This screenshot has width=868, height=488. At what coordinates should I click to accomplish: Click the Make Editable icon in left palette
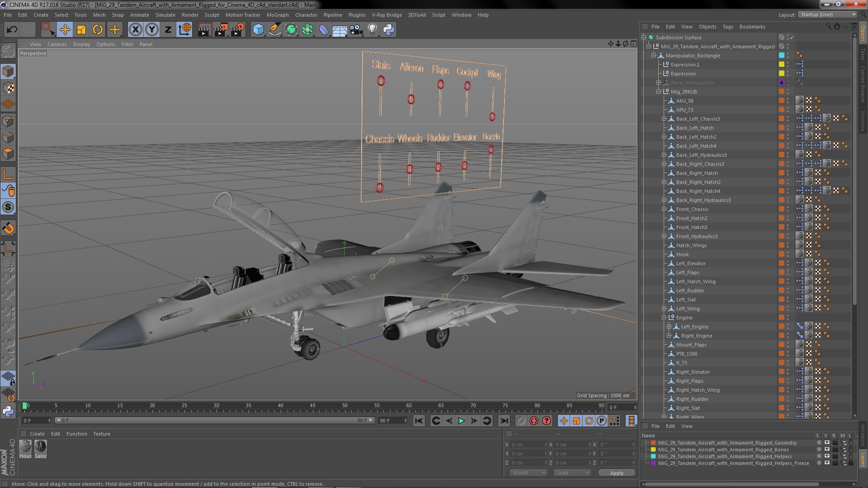click(x=8, y=51)
